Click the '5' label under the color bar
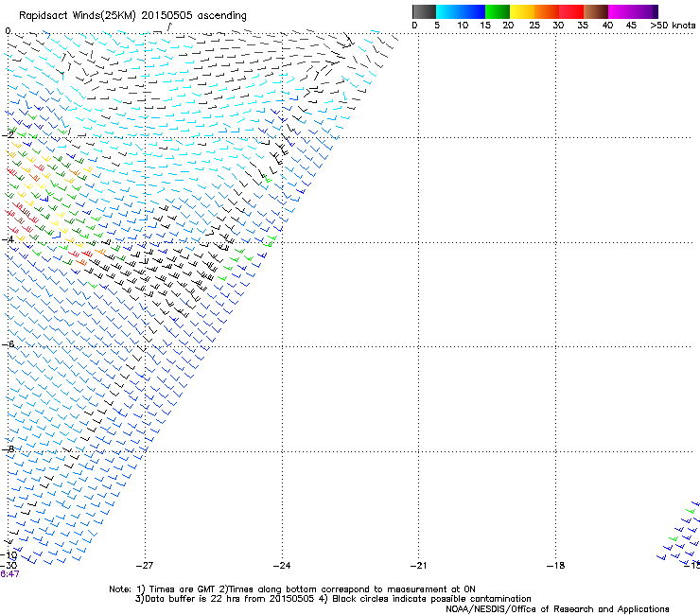Viewport: 700px width, 615px height. [x=437, y=26]
